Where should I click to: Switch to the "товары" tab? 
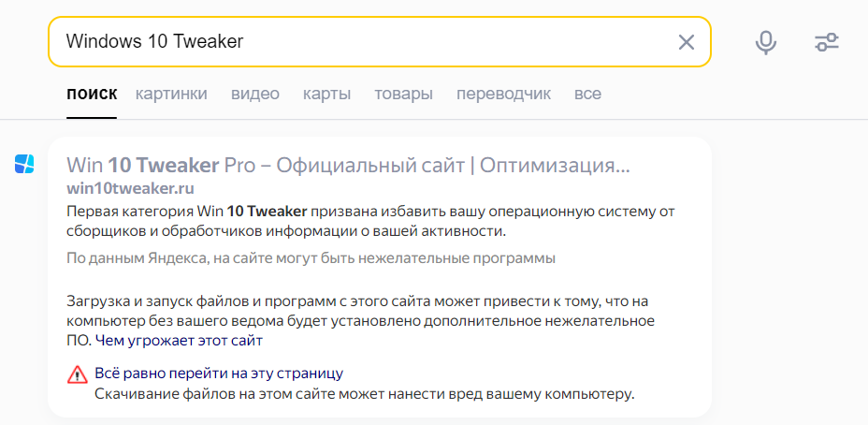403,95
